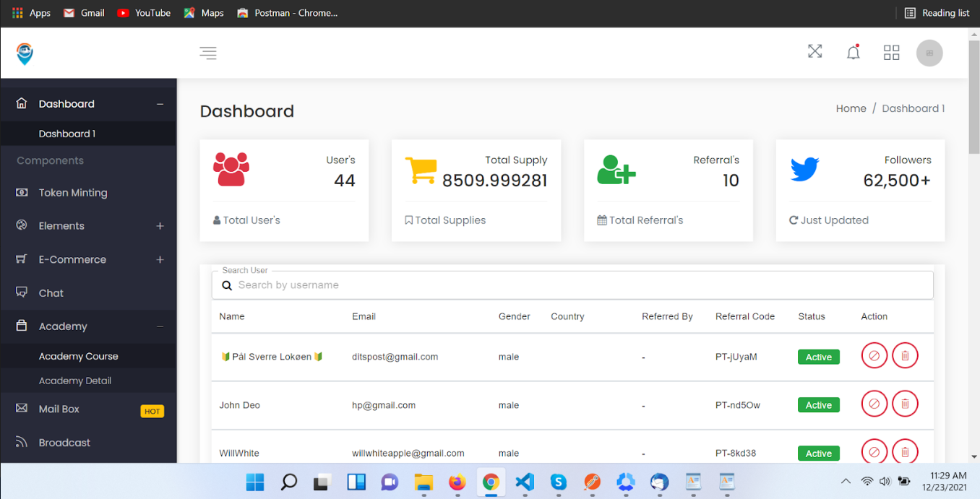This screenshot has width=980, height=499.
Task: Open the notifications bell
Action: [x=854, y=52]
